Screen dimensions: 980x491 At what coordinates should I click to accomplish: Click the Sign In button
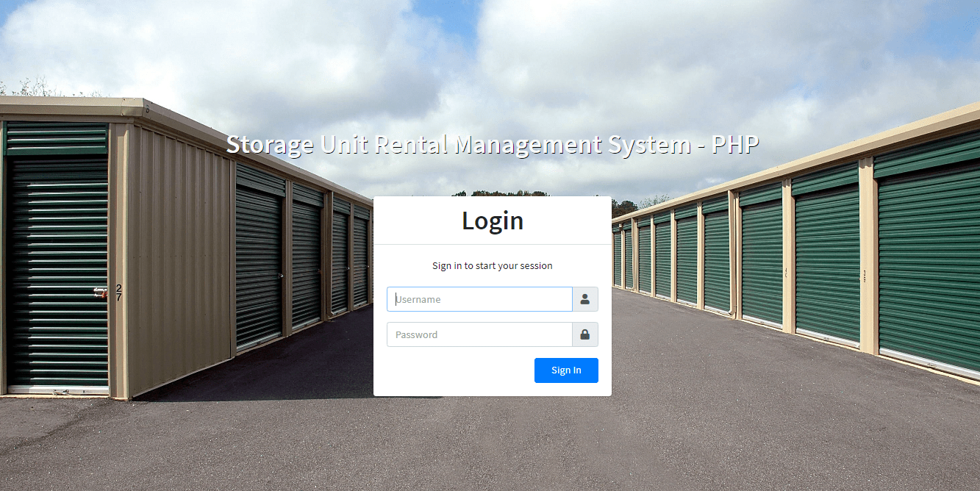566,370
